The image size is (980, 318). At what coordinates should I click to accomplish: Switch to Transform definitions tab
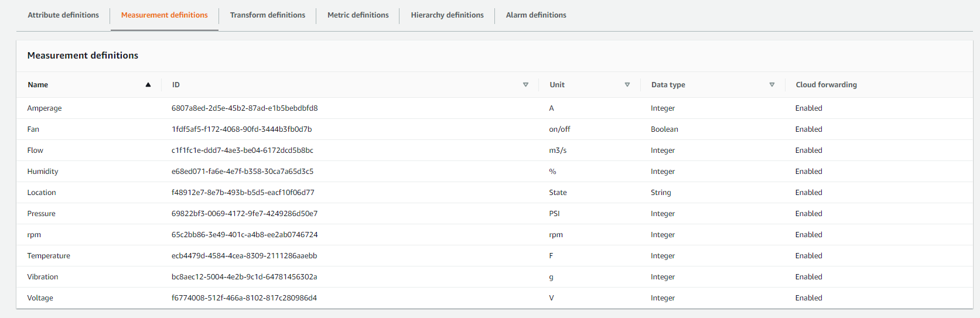click(x=267, y=15)
